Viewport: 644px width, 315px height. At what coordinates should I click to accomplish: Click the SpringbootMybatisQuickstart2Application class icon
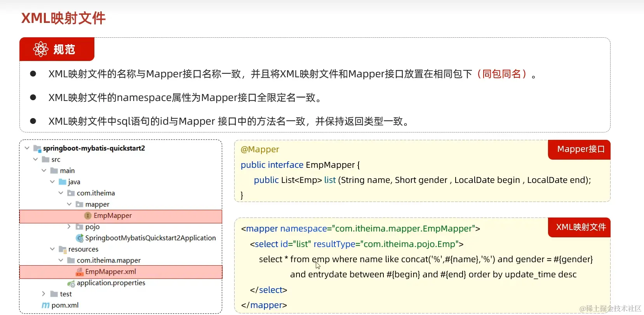click(80, 238)
